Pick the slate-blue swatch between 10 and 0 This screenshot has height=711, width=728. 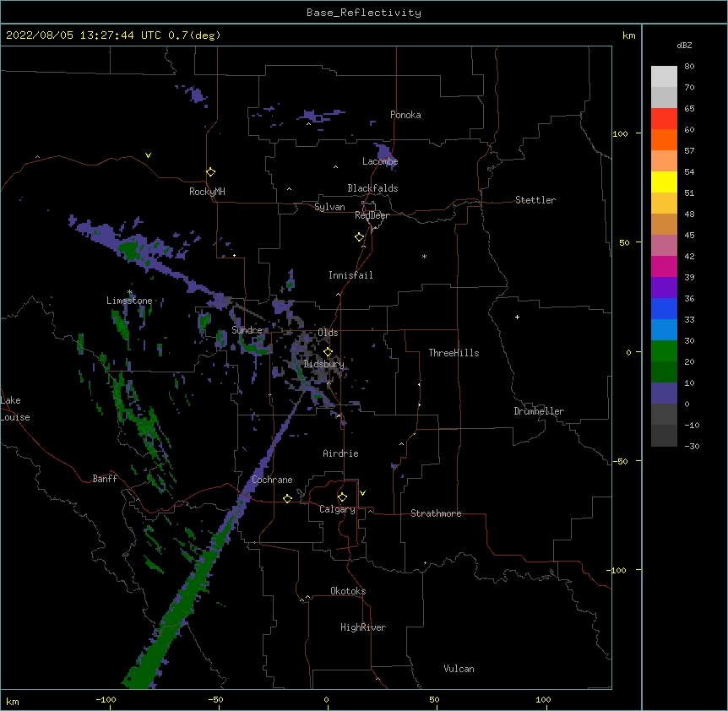click(664, 393)
